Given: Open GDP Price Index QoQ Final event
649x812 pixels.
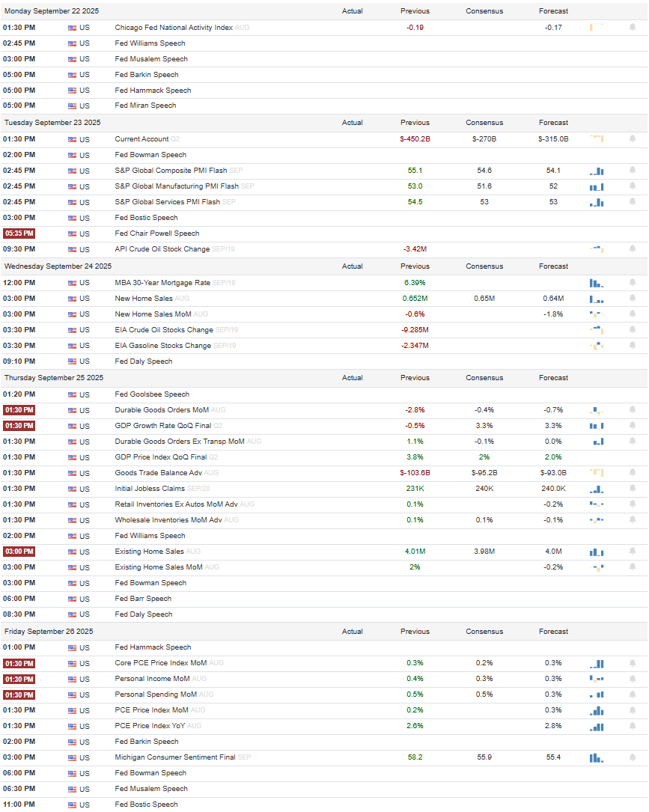Looking at the screenshot, I should (161, 457).
